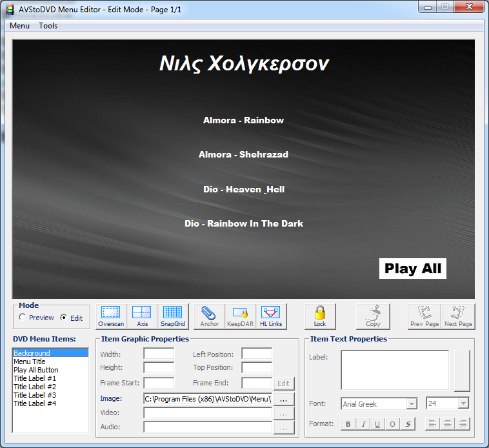Click in the Frame Start field
This screenshot has height=448, width=489.
click(x=159, y=383)
